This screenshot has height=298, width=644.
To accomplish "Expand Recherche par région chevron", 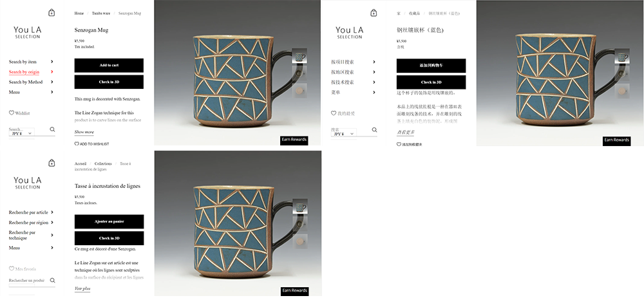I will 52,223.
